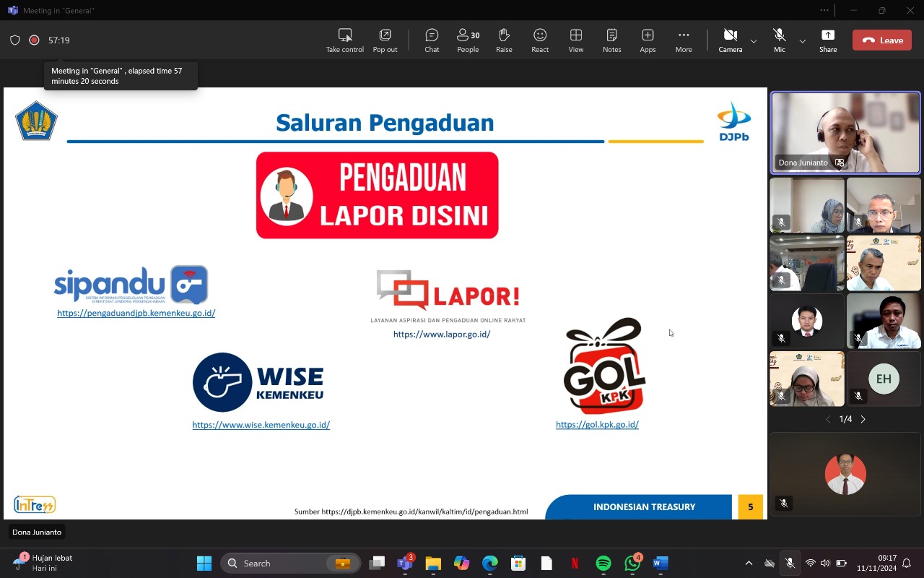This screenshot has height=578, width=924.
Task: Open Task View on the taskbar
Action: pyautogui.click(x=377, y=564)
